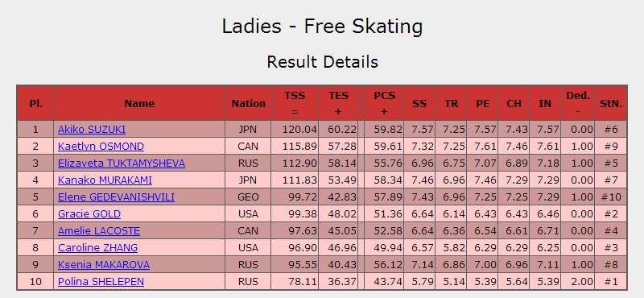Viewport: 644px width, 298px height.
Task: Open Kaetlyn OSMOND's profile link
Action: (x=101, y=147)
